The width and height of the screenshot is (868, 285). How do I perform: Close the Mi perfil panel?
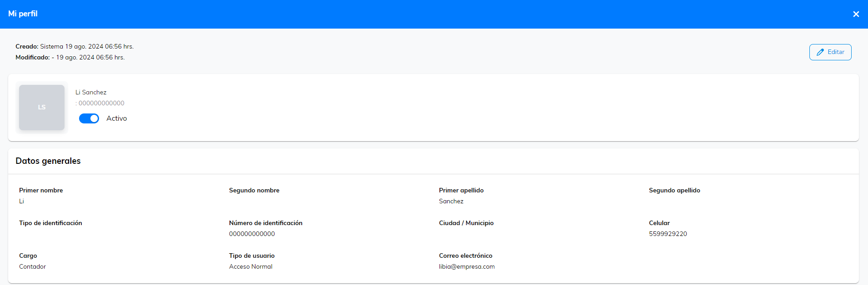click(x=856, y=14)
